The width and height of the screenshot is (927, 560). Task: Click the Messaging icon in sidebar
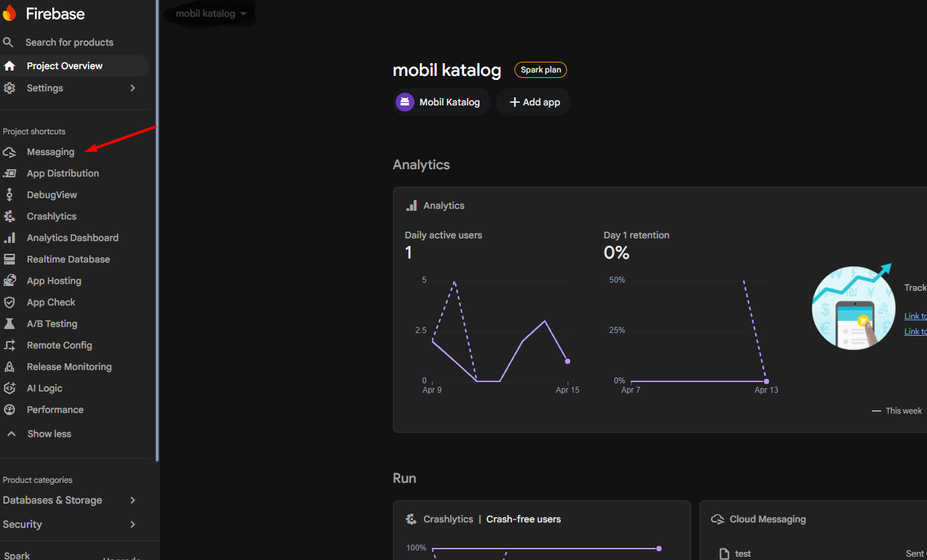click(9, 152)
